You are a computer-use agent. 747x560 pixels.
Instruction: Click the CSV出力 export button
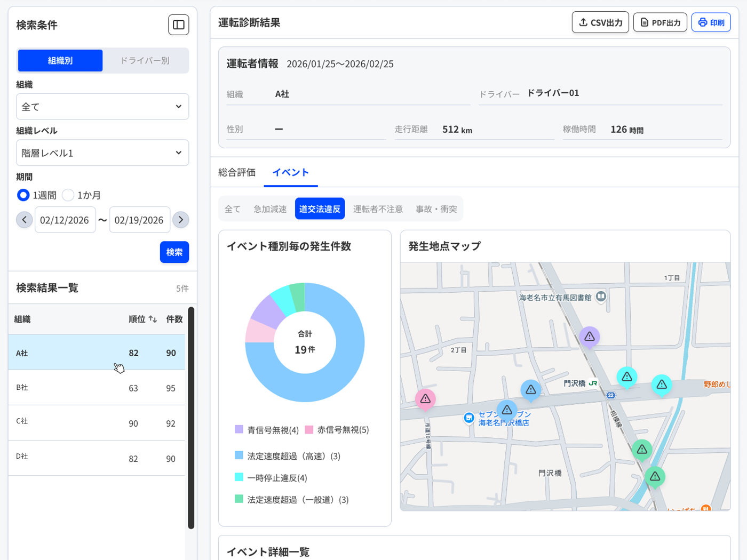tap(600, 22)
